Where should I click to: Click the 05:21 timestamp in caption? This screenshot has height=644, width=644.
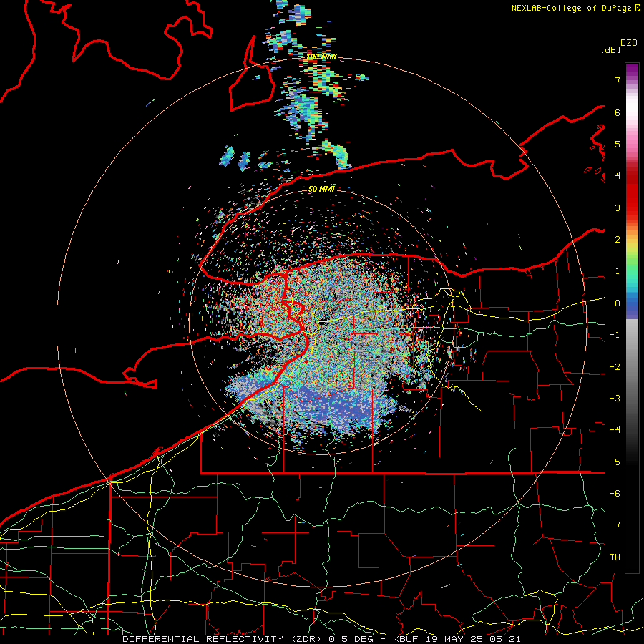(505, 639)
